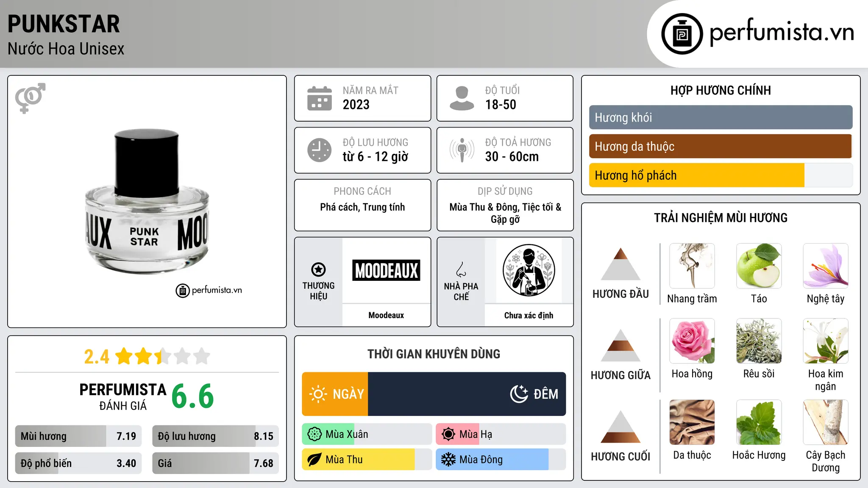Viewport: 868px width, 488px height.
Task: Click the "Phá cách, Trung tính" style text
Action: point(362,207)
